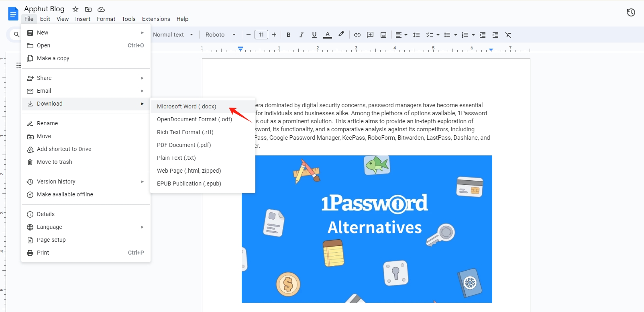Open document Details

pos(86,214)
